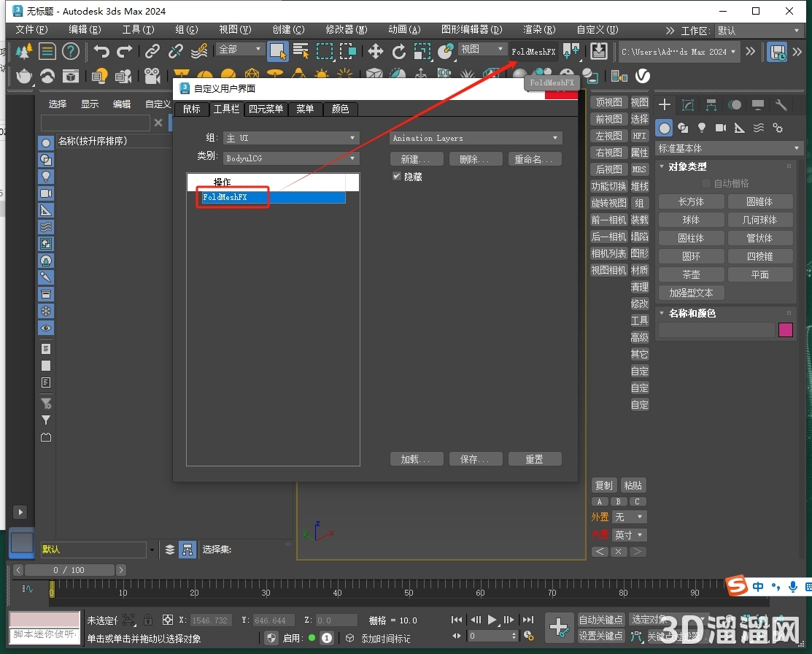Viewport: 812px width, 654px height.
Task: Click the 新建... button
Action: pos(417,159)
